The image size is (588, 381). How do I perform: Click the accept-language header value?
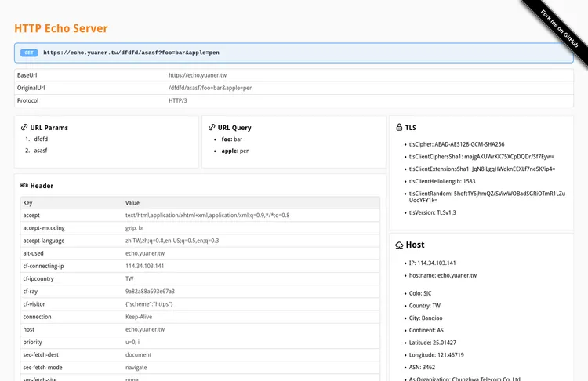172,241
